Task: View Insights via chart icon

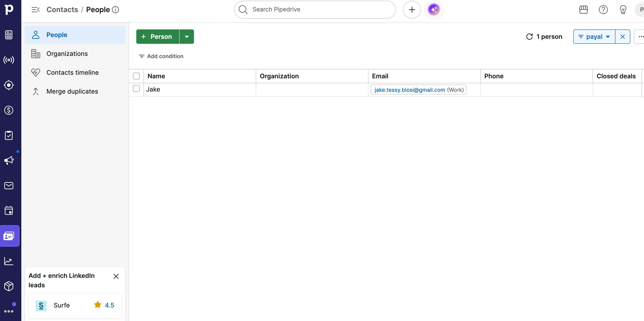Action: pos(9,261)
